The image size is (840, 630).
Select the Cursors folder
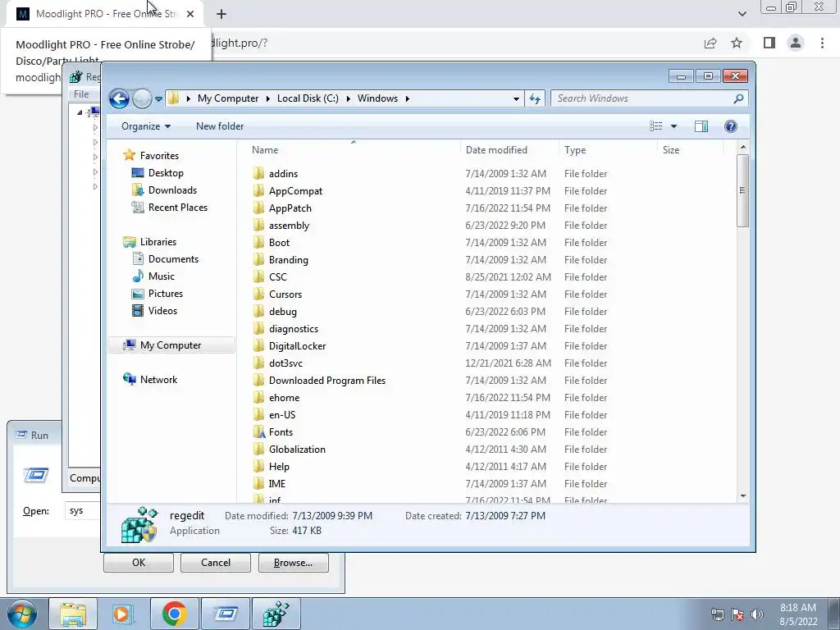285,294
